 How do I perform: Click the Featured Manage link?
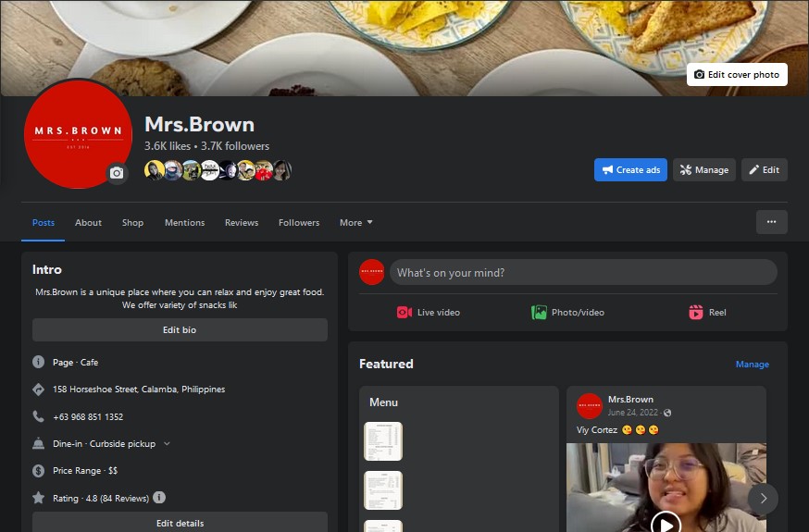752,364
